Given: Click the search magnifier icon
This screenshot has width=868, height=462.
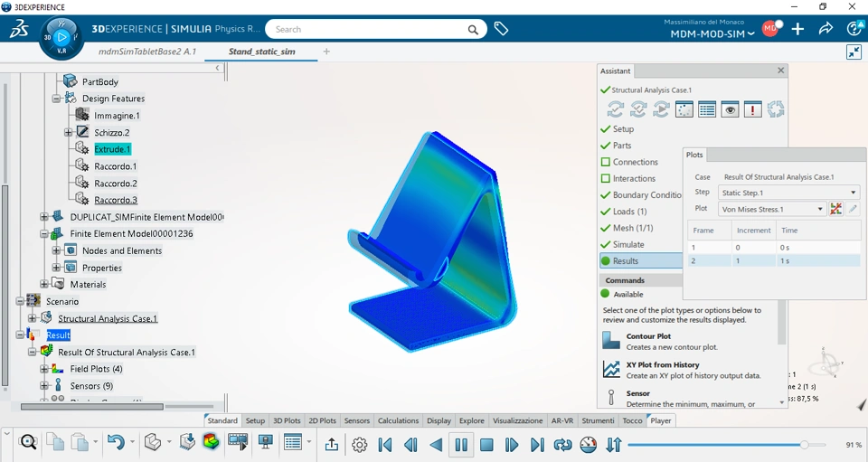Looking at the screenshot, I should pyautogui.click(x=473, y=29).
